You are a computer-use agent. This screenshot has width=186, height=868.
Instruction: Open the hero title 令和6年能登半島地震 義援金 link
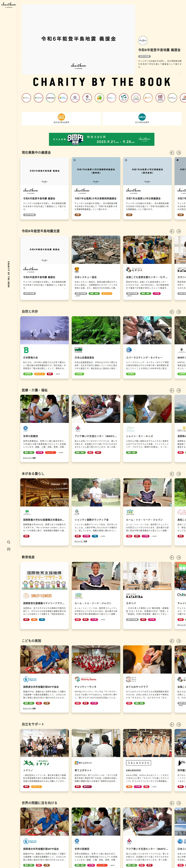159,50
